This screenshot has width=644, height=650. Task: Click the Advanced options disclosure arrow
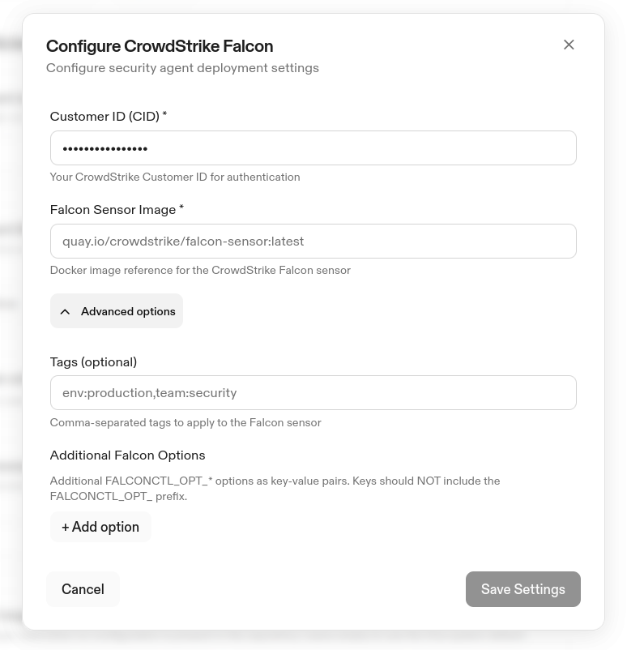(65, 311)
